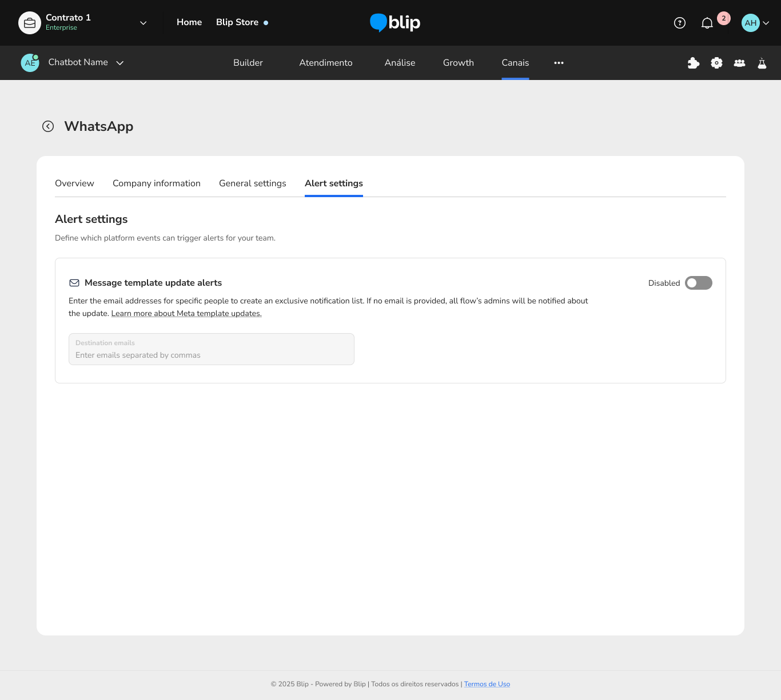Open the Termos de Uso link
The height and width of the screenshot is (700, 781).
coord(487,684)
